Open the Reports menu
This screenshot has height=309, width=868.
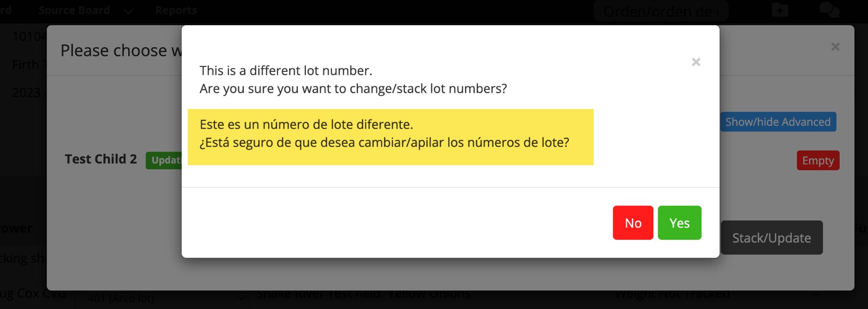(x=176, y=10)
